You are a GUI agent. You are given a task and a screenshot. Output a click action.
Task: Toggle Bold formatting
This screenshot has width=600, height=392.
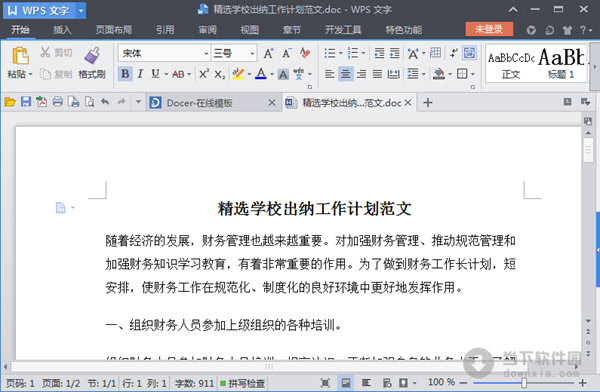[x=125, y=74]
